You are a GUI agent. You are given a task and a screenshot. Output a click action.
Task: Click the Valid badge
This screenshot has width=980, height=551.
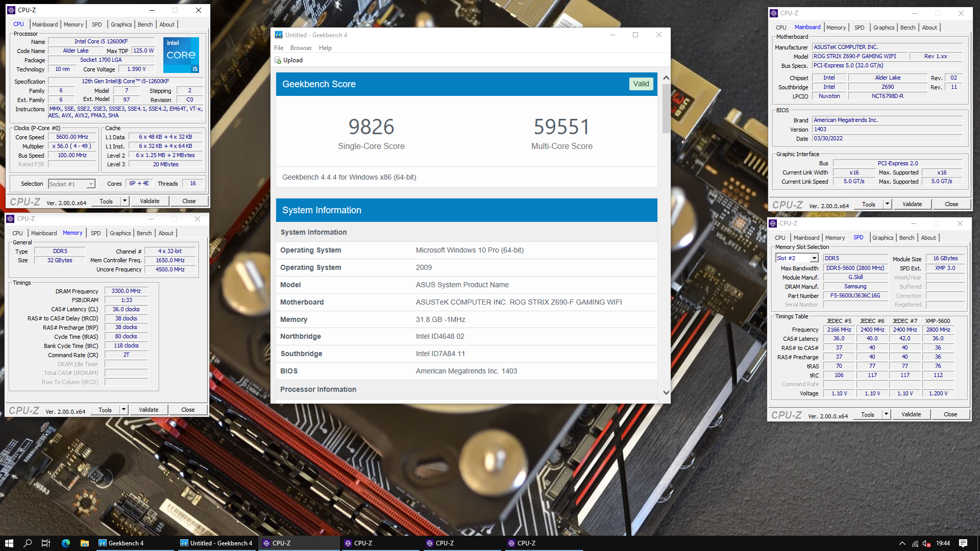(641, 84)
